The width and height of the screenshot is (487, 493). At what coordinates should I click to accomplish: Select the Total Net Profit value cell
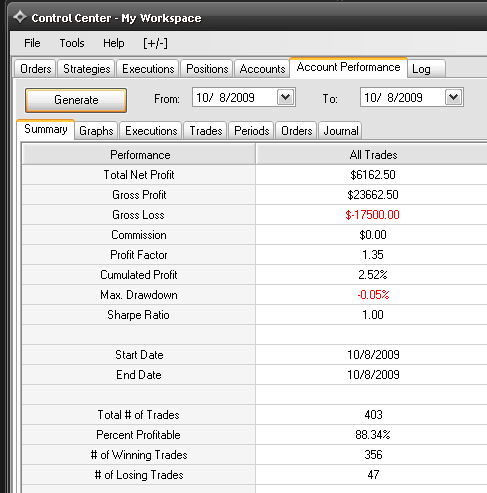373,175
